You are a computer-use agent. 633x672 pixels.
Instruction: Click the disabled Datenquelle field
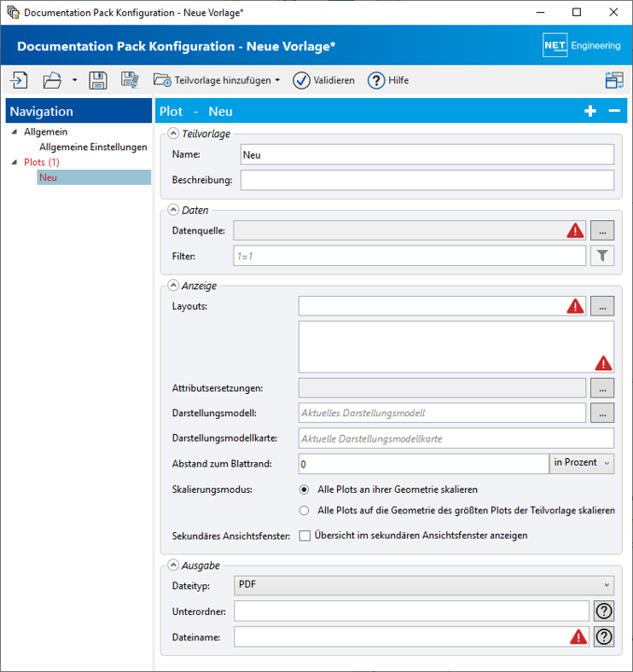(409, 231)
